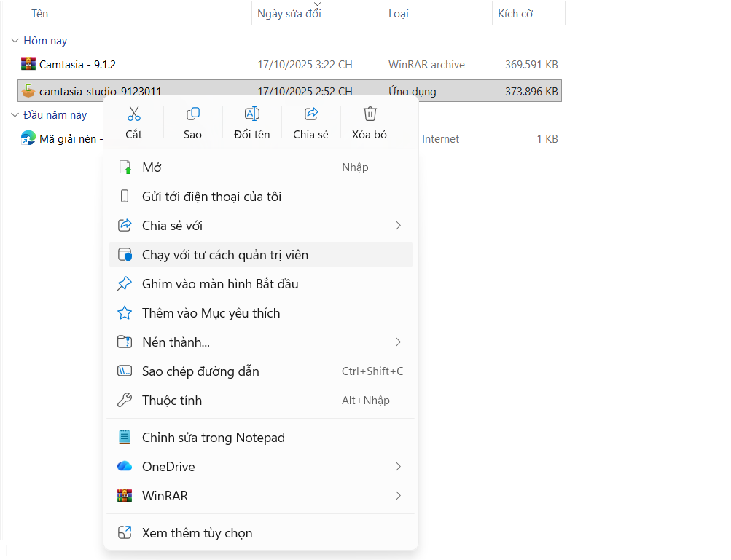Collapse the Đầu năm nay group
The image size is (731, 560).
point(15,115)
